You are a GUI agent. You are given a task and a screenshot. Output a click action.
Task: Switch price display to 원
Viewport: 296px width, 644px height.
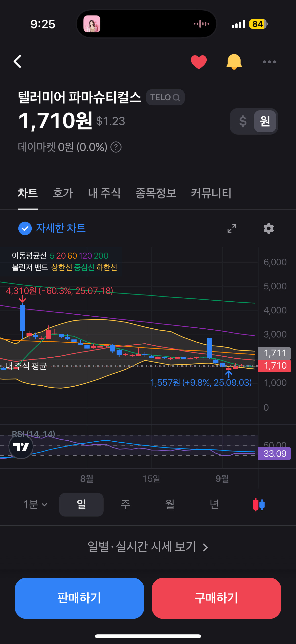point(265,121)
